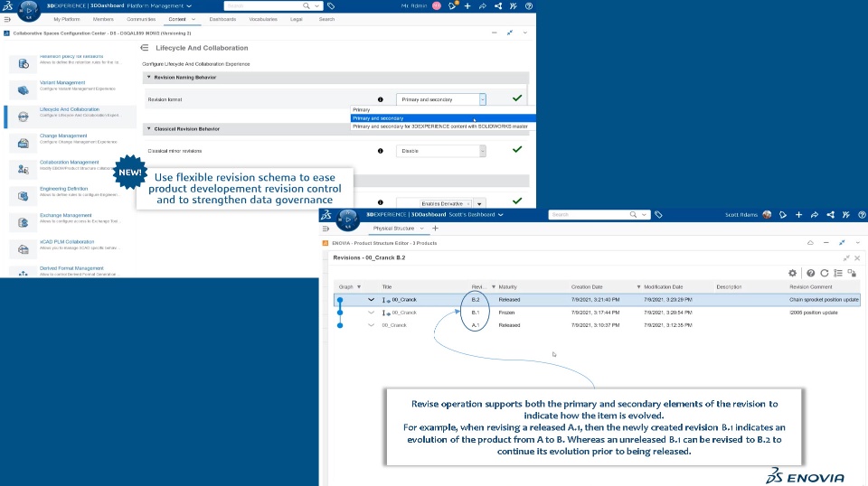Click the info icon for Classical minor revisions
This screenshot has width=868, height=486.
point(381,151)
